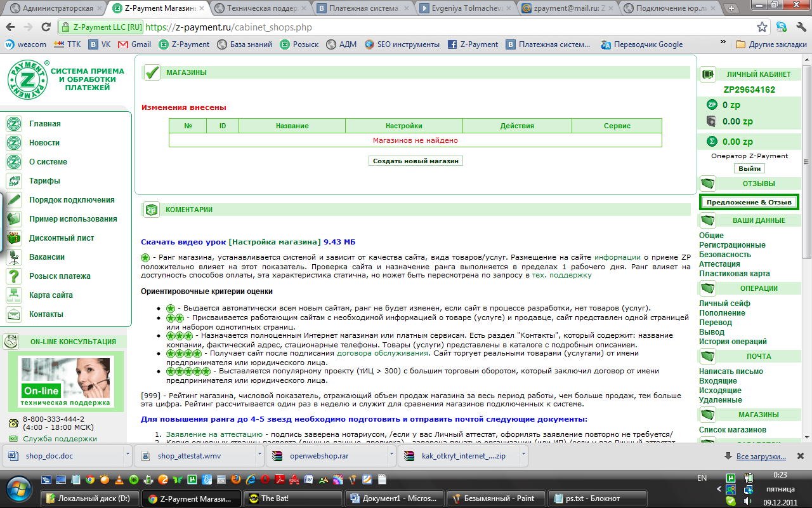Screen dimensions: 812x508
Task: Open Написать письмо mail link
Action: (x=731, y=371)
